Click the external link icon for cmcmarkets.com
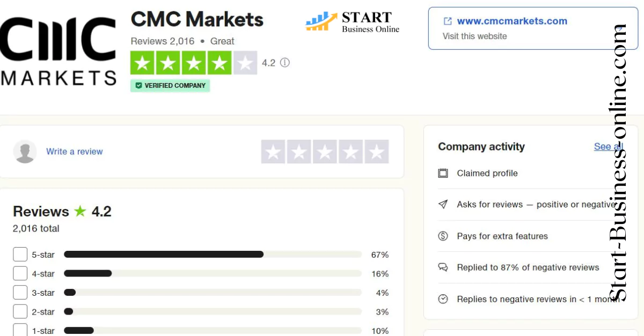 (x=448, y=21)
